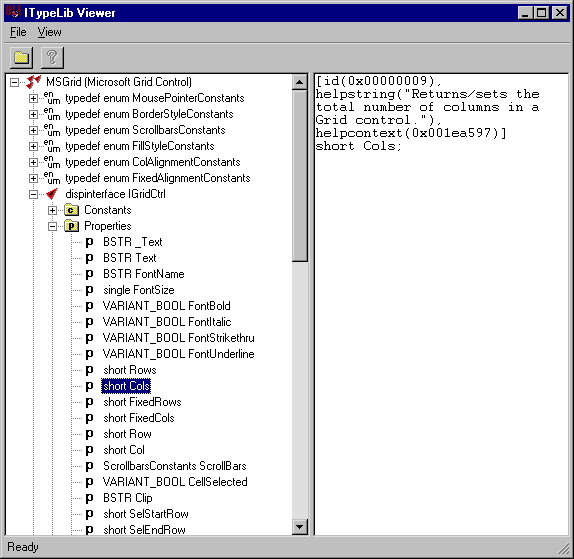
Task: Select the short Rows property
Action: pos(130,370)
